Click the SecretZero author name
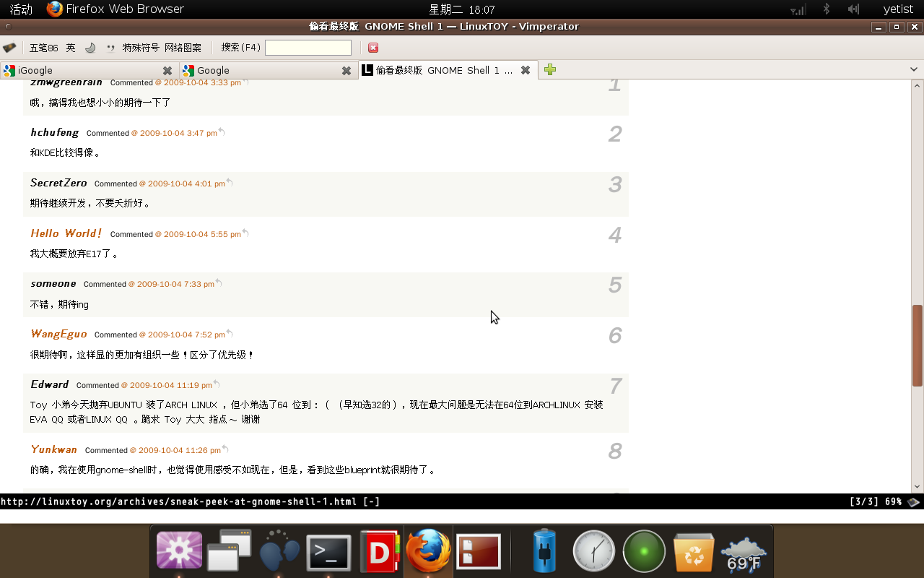 pyautogui.click(x=58, y=183)
